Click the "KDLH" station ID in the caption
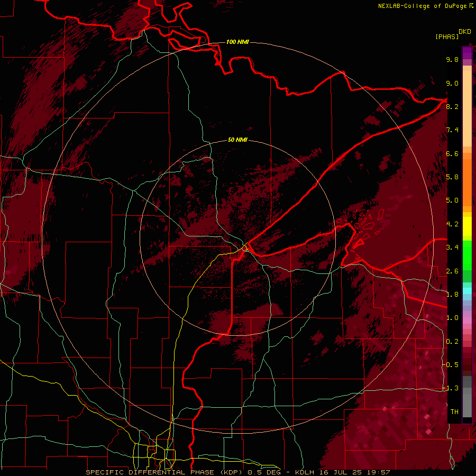The width and height of the screenshot is (476, 476). coord(305,472)
